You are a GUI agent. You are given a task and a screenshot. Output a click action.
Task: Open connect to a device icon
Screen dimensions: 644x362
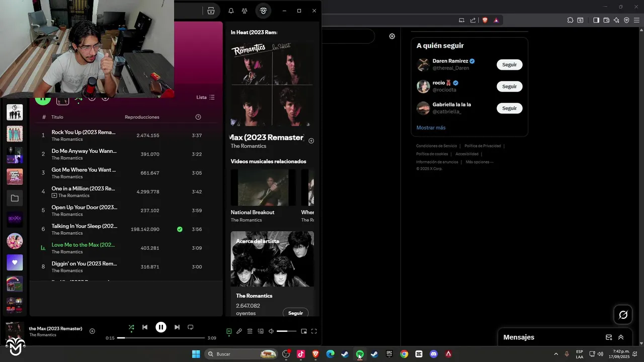point(261,331)
